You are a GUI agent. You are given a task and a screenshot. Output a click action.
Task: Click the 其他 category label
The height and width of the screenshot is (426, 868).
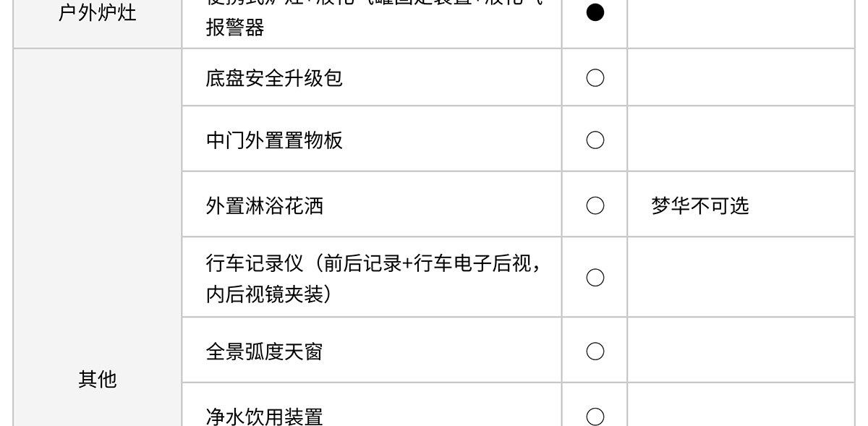(98, 379)
